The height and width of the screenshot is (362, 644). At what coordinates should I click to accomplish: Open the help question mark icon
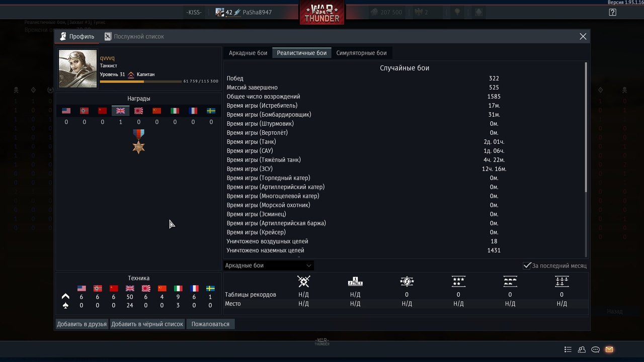(612, 12)
